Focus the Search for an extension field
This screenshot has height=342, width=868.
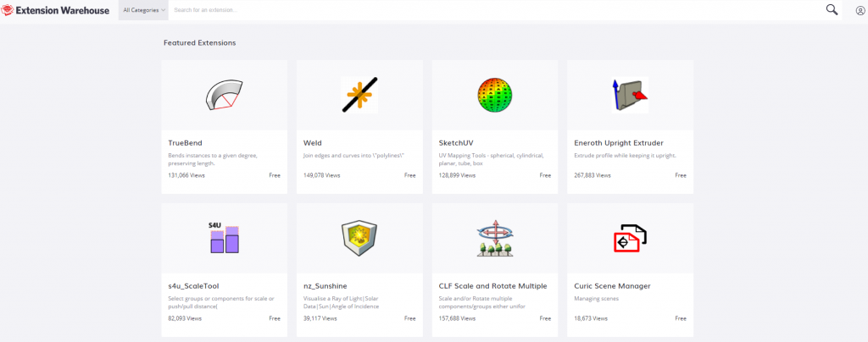[x=495, y=10]
